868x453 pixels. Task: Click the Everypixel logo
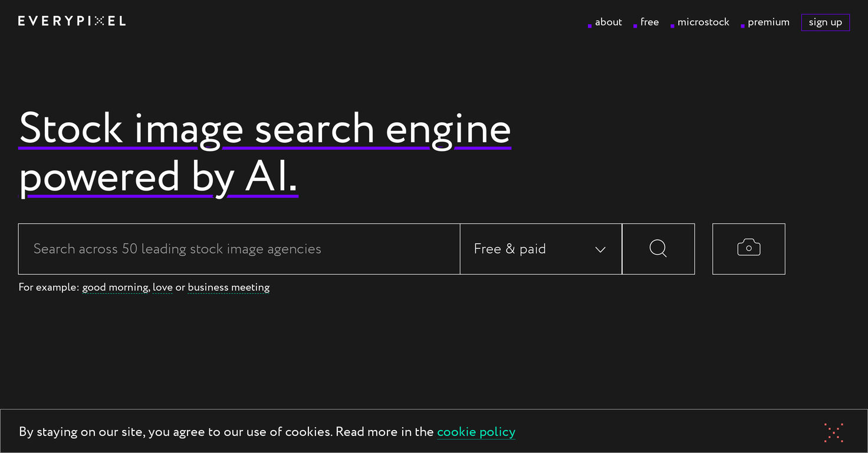[x=72, y=21]
